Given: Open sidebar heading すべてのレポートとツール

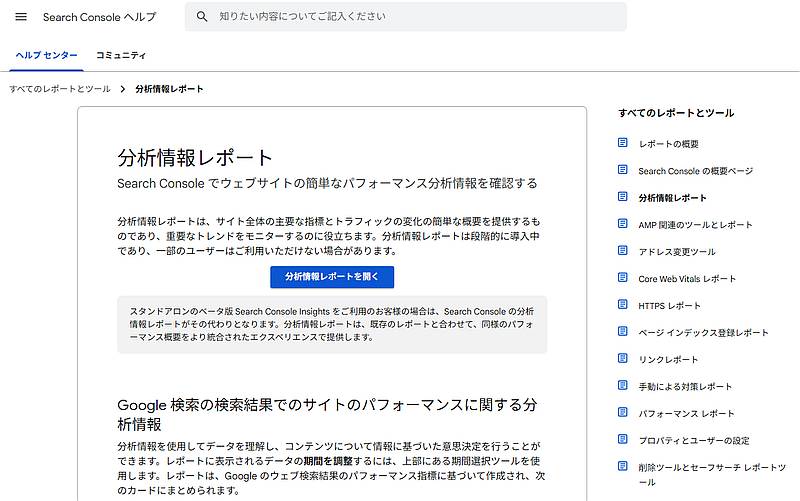Looking at the screenshot, I should 676,113.
